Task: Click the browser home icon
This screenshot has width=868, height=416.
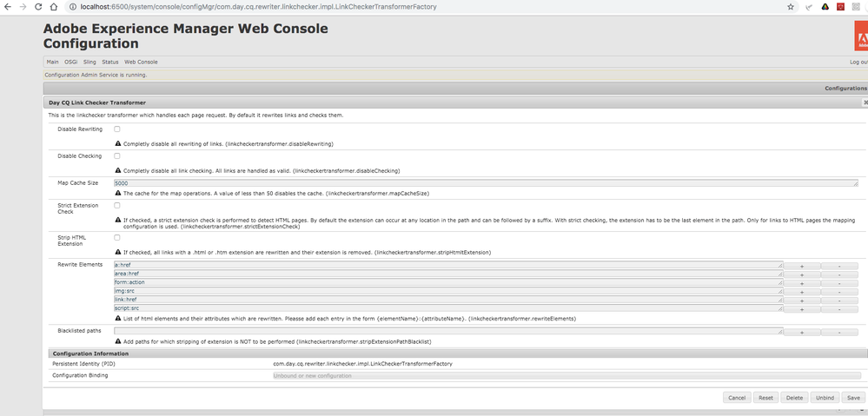Action: [55, 7]
